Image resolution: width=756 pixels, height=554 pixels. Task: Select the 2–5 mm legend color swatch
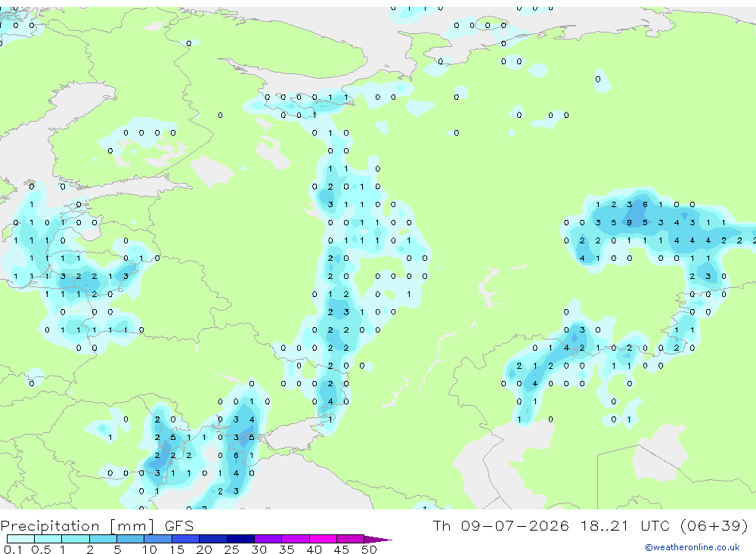[103, 539]
